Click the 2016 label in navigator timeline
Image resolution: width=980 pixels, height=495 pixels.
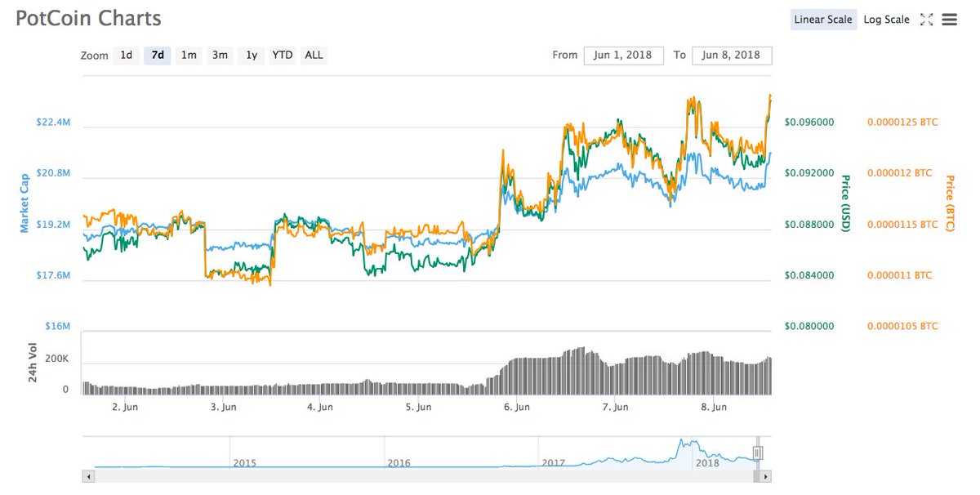(x=399, y=463)
